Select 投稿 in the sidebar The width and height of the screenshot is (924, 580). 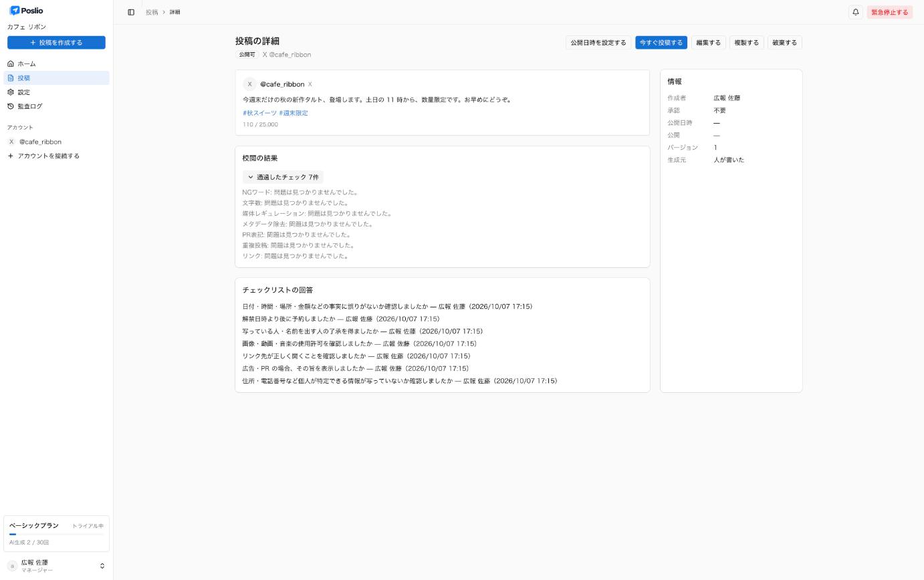[56, 78]
